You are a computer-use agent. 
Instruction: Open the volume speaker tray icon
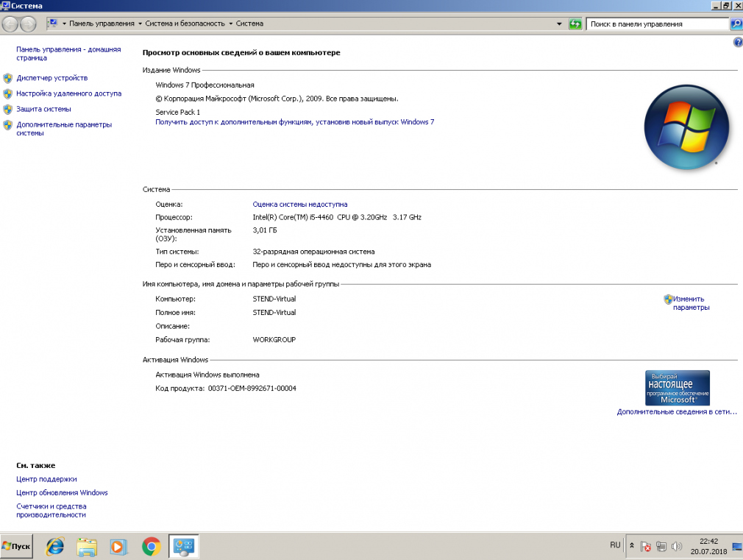(677, 547)
